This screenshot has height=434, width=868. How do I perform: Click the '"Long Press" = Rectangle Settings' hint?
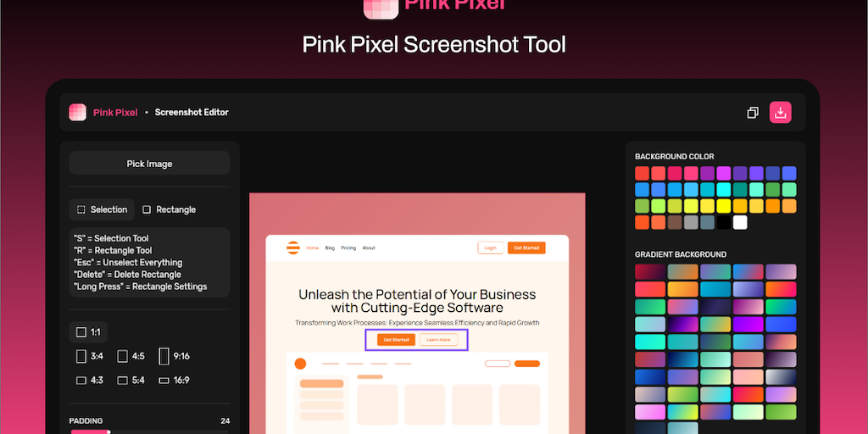click(x=140, y=287)
